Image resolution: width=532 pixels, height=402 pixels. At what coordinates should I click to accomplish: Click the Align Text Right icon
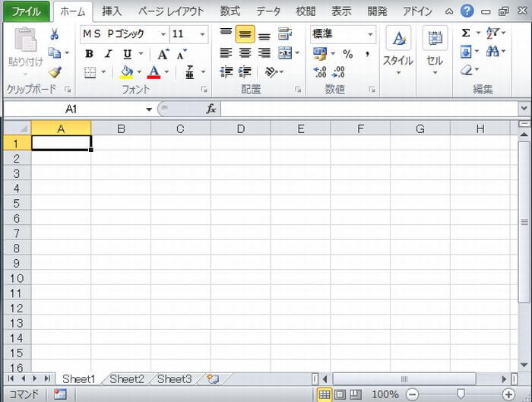[264, 53]
